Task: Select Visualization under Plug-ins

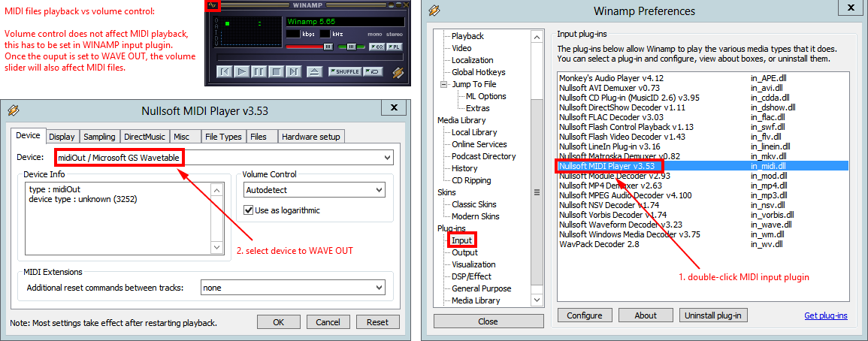Action: [x=473, y=264]
